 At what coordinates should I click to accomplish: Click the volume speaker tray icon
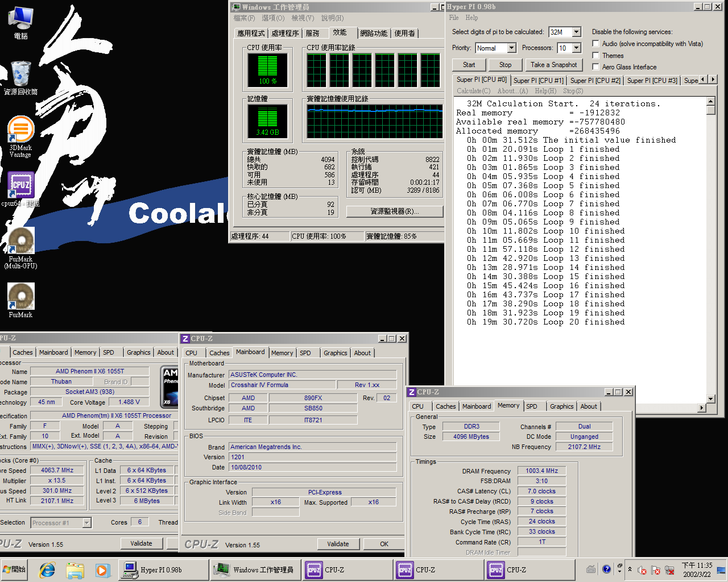point(642,569)
